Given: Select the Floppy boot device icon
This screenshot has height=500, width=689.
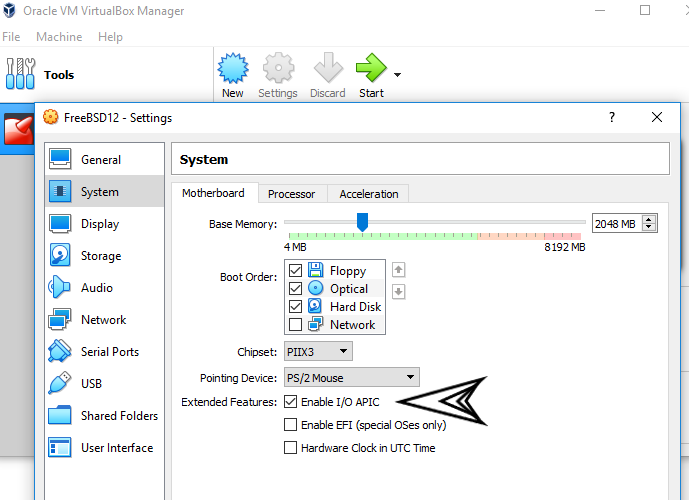Looking at the screenshot, I should click(x=315, y=270).
